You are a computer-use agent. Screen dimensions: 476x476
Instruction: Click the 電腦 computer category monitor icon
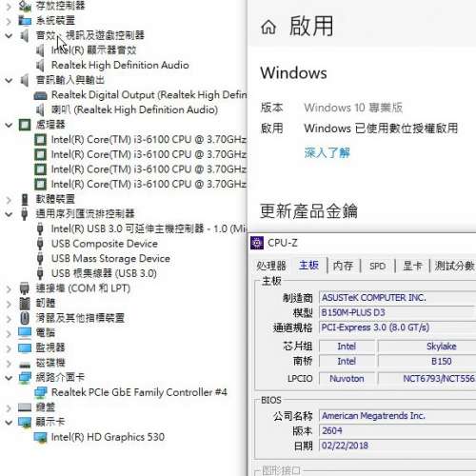pos(25,333)
